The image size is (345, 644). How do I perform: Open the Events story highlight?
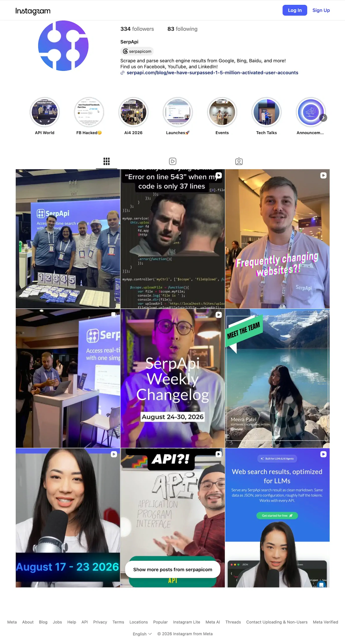pyautogui.click(x=222, y=112)
